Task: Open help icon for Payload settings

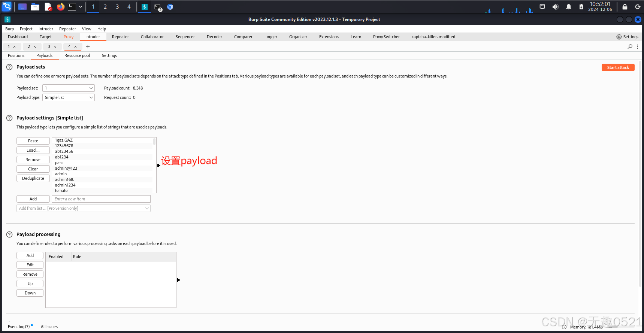Action: tap(9, 118)
